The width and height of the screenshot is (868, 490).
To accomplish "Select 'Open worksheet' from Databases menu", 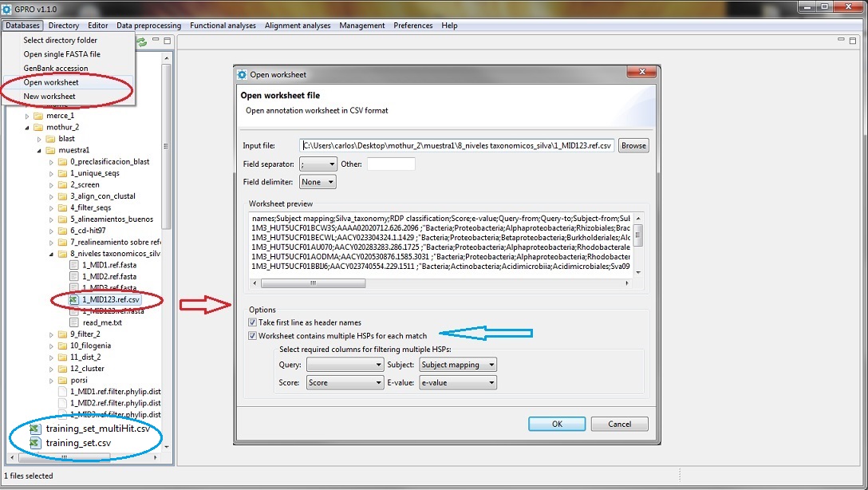I will point(51,82).
